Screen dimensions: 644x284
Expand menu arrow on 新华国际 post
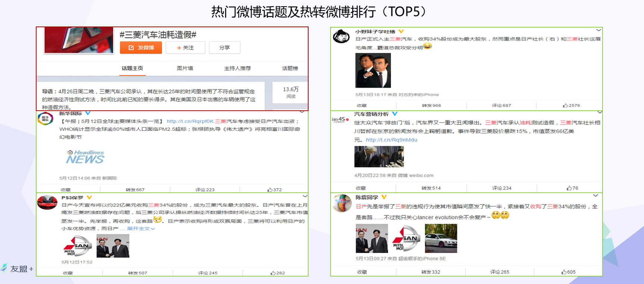point(302,112)
